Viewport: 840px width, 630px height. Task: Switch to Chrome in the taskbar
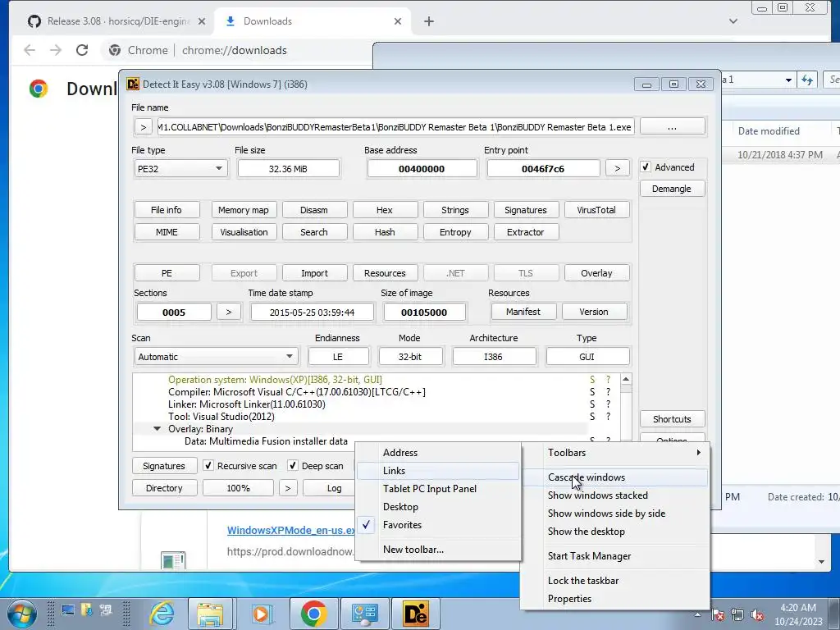pos(314,614)
